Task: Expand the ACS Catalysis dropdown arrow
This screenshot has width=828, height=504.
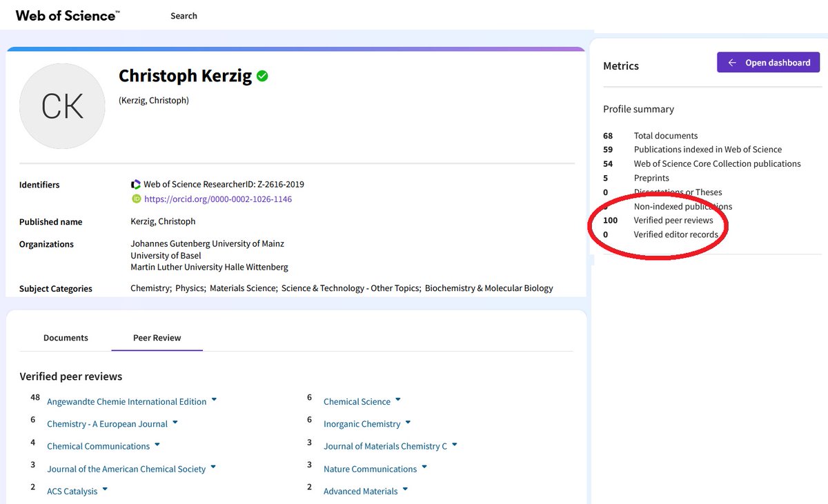Action: (105, 490)
